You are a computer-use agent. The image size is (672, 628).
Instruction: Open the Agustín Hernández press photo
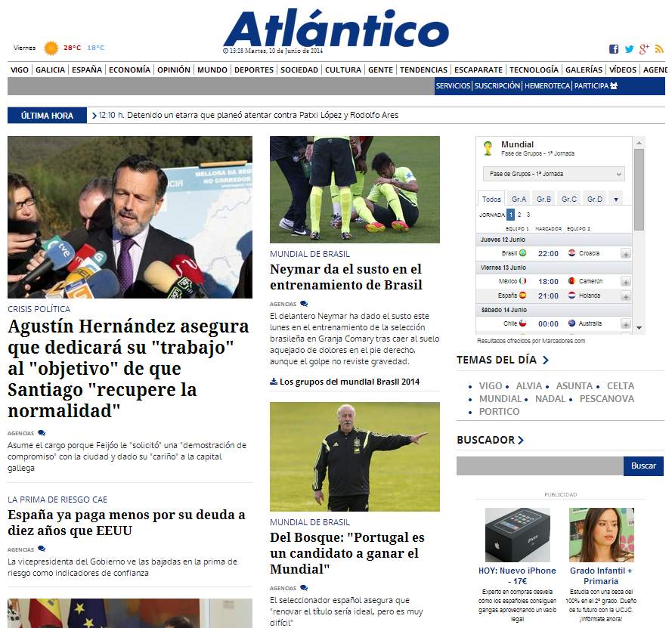[130, 217]
